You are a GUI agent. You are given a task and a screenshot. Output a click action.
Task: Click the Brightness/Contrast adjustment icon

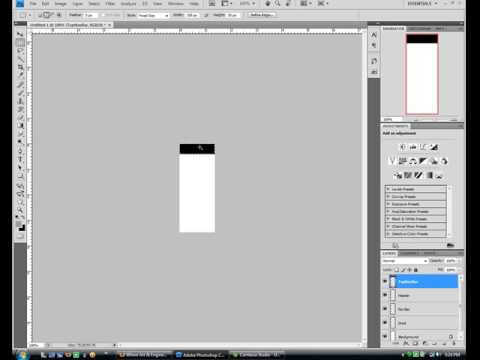pos(402,147)
